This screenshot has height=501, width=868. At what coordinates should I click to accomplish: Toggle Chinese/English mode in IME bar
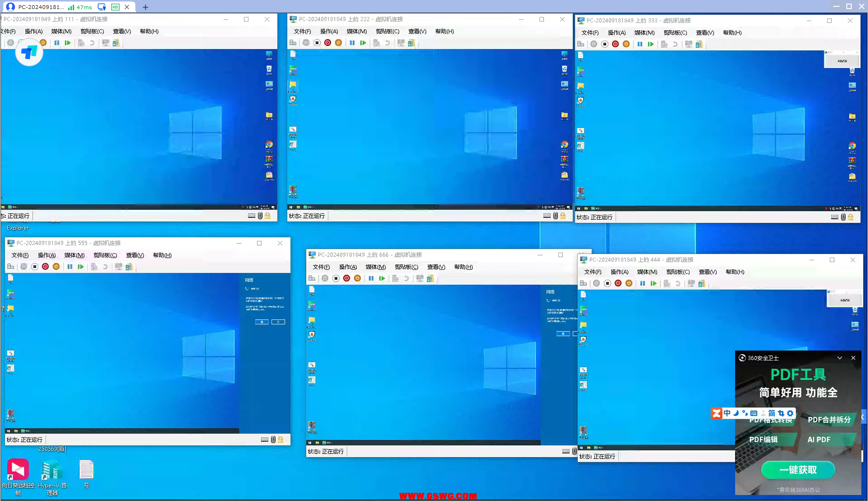pos(727,413)
